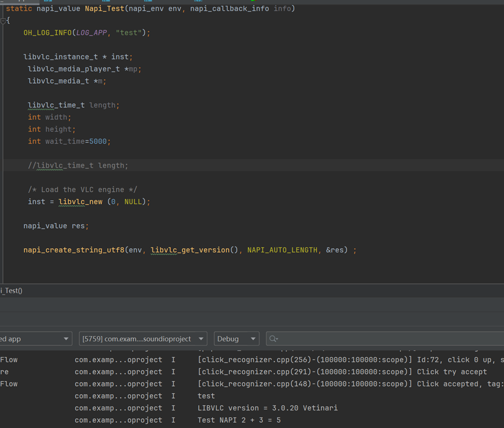Click the 'int width;' declaration
504x428 pixels.
click(50, 117)
